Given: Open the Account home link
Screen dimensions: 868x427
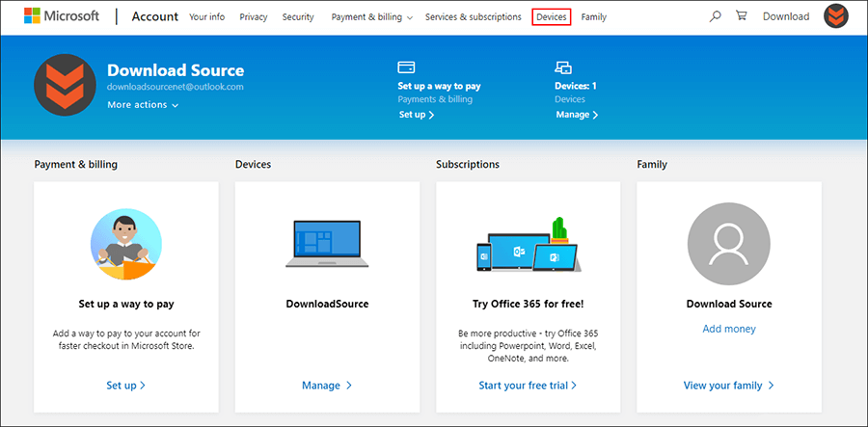Looking at the screenshot, I should (x=155, y=16).
